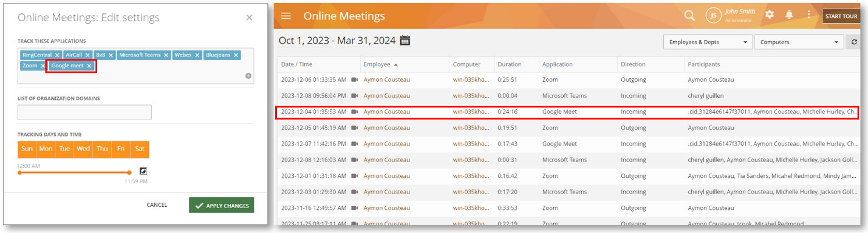Click the Start Tour button
The height and width of the screenshot is (233, 868).
[x=841, y=16]
